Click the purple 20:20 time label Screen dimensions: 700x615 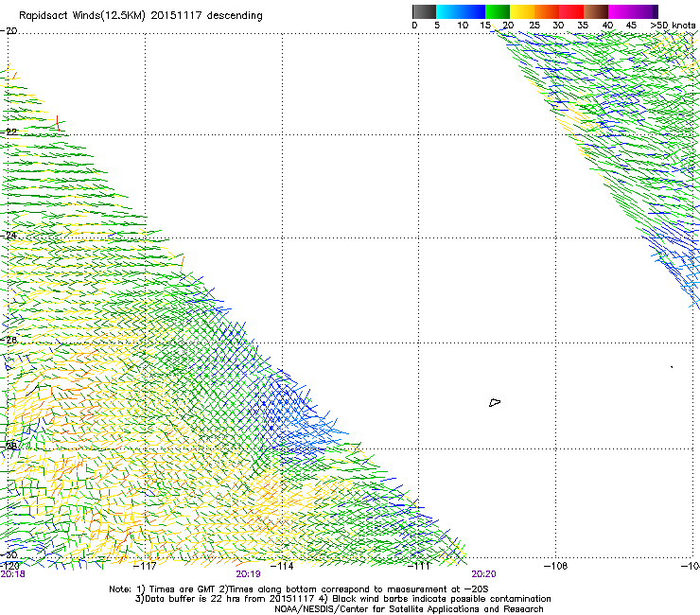483,574
